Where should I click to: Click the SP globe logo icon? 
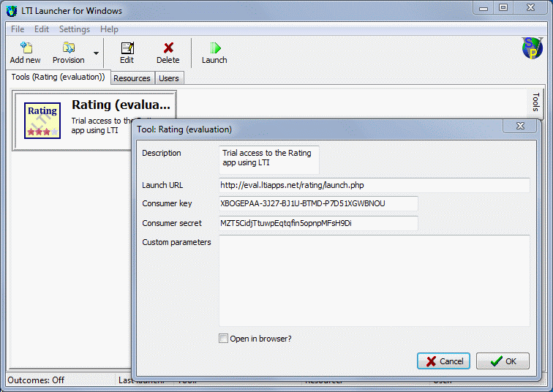tap(533, 48)
